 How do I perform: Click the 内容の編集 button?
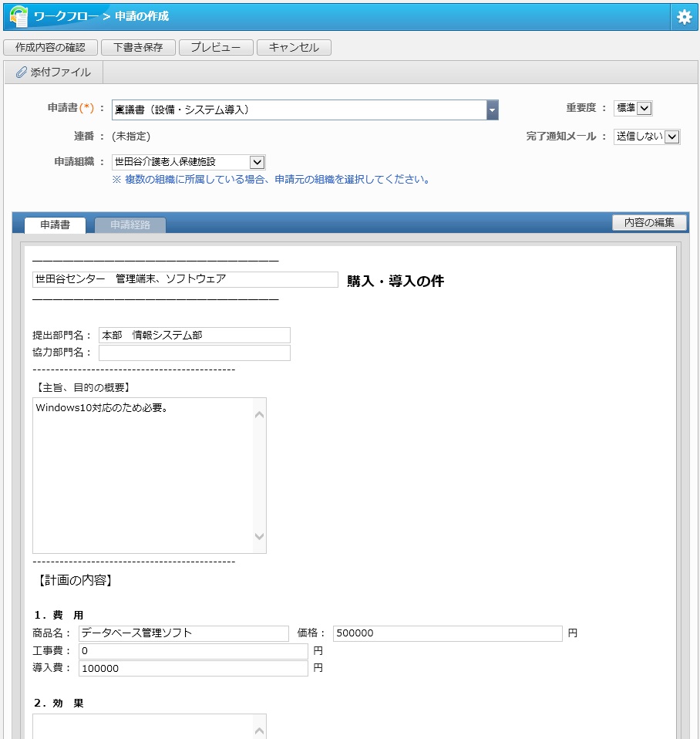point(648,222)
